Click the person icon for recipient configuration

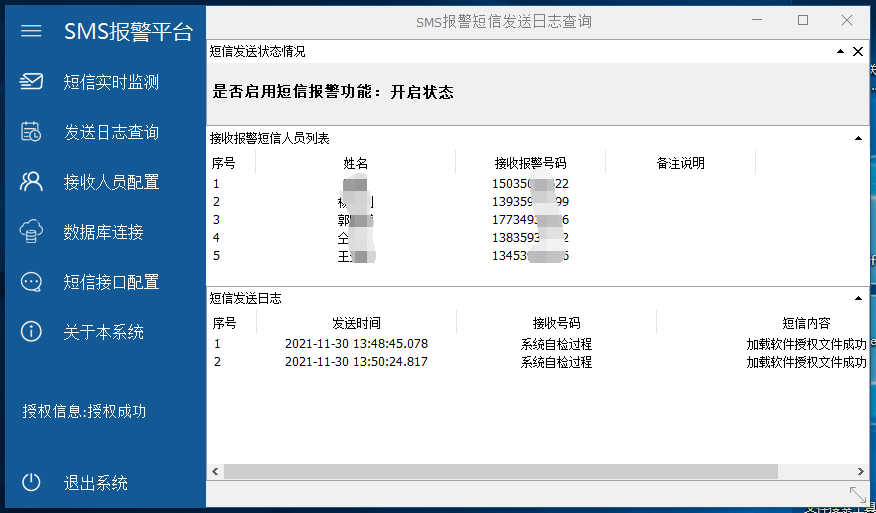[31, 182]
